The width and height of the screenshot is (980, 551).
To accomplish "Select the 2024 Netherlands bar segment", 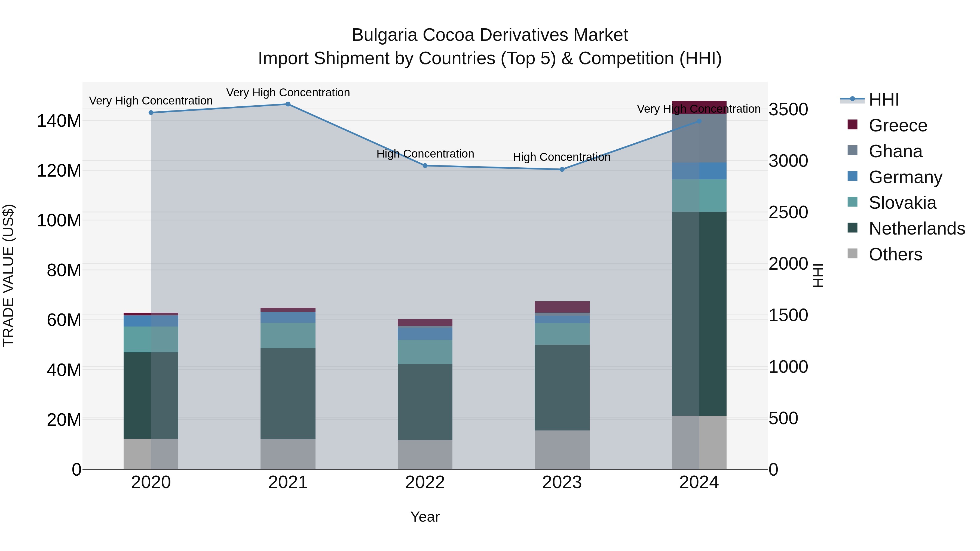I will (x=699, y=314).
